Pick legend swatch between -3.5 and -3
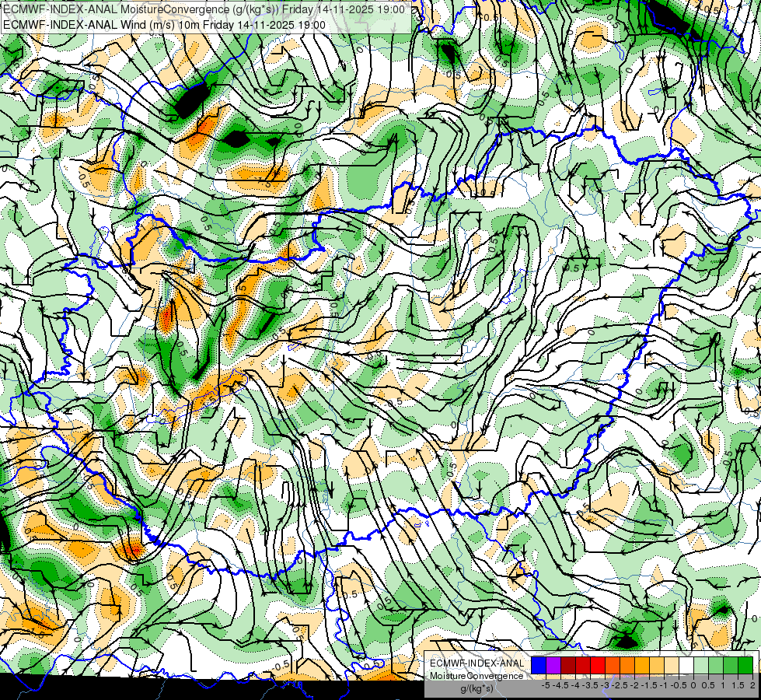Viewport: 761px width, 700px height. (598, 665)
